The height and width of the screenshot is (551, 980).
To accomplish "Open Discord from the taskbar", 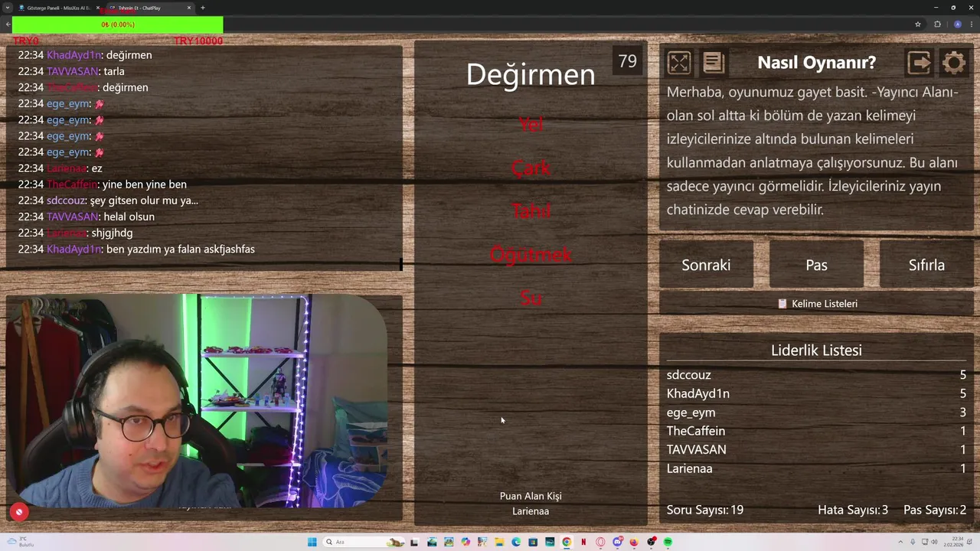I will click(x=617, y=542).
